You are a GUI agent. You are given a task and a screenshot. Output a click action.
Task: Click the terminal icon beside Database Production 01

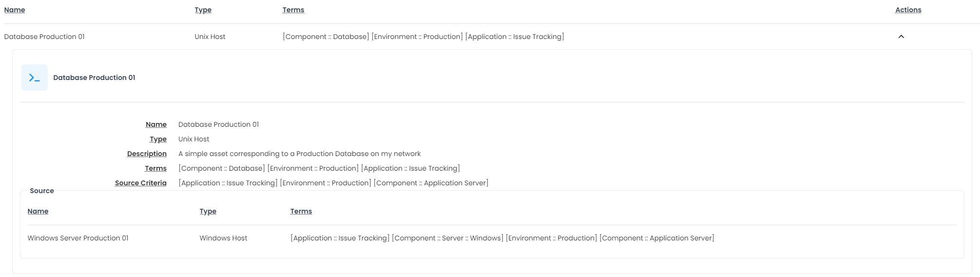tap(34, 78)
